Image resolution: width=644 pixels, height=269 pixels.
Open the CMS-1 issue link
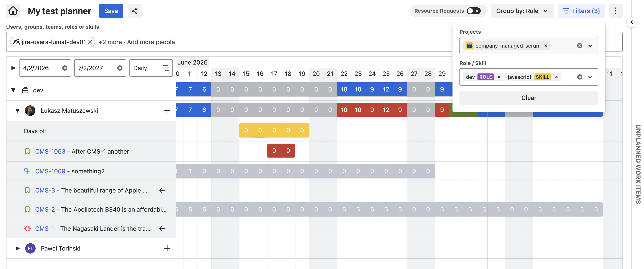pos(45,228)
